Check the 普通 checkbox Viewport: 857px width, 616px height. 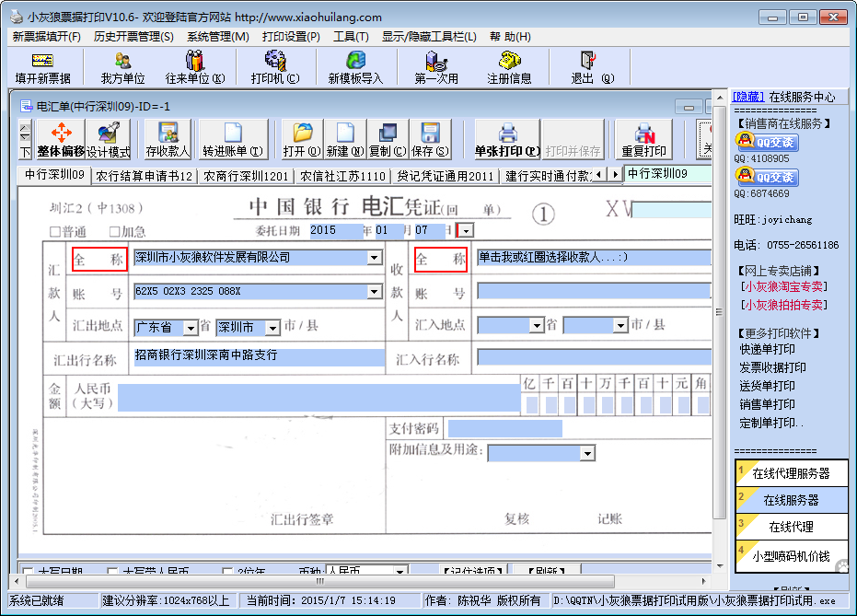[x=55, y=232]
